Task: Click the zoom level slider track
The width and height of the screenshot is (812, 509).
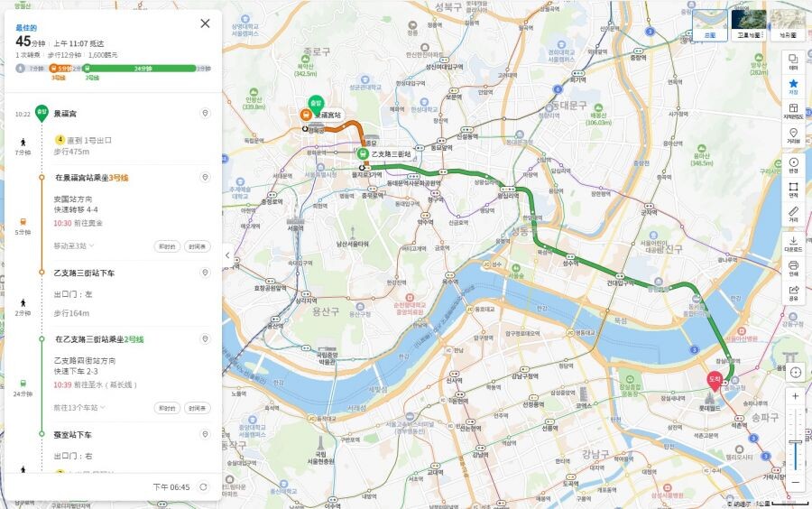Action: [x=796, y=440]
